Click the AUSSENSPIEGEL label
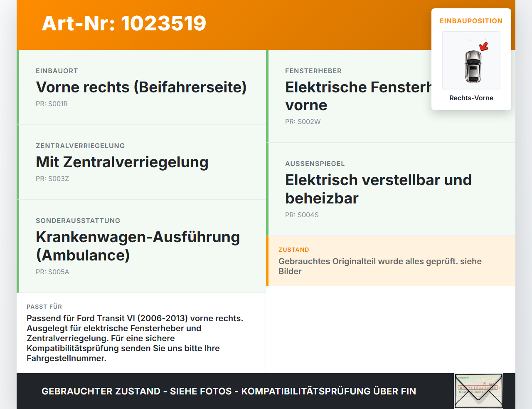 point(315,164)
